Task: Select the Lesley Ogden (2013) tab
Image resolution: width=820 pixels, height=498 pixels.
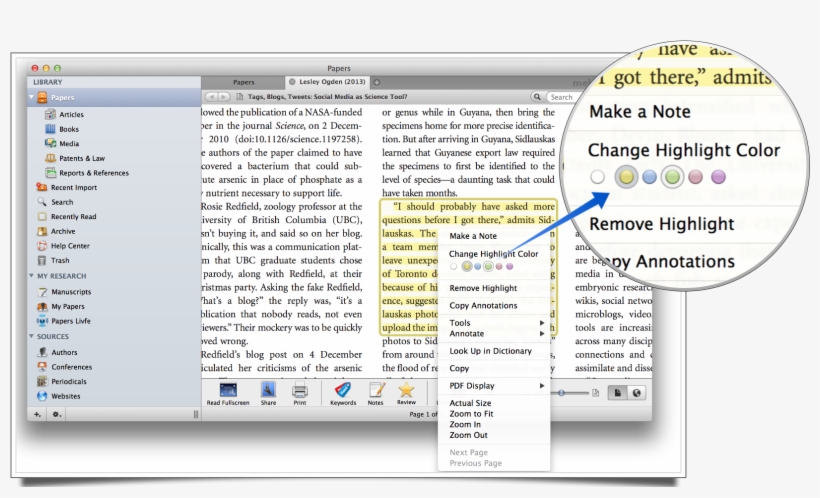Action: pyautogui.click(x=327, y=82)
